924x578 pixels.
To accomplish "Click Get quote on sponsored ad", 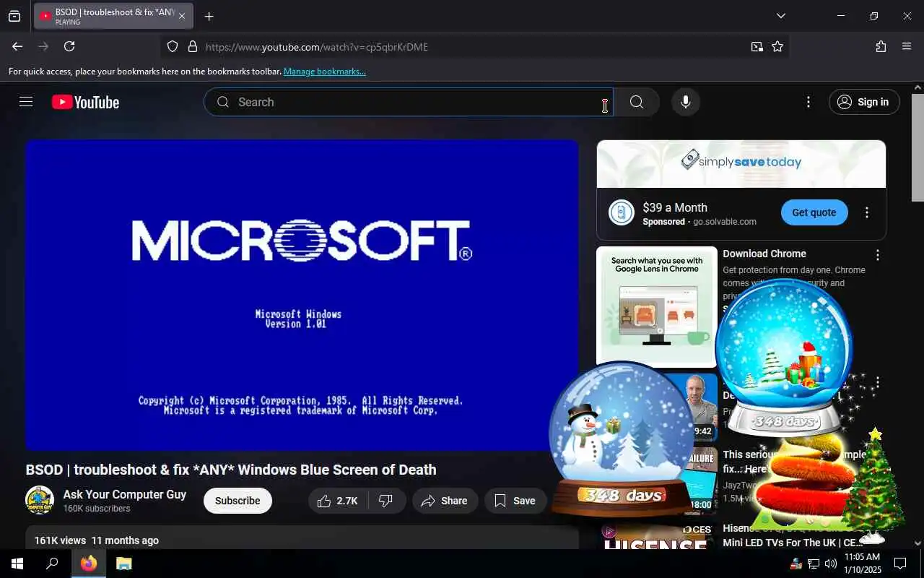I will pyautogui.click(x=814, y=212).
